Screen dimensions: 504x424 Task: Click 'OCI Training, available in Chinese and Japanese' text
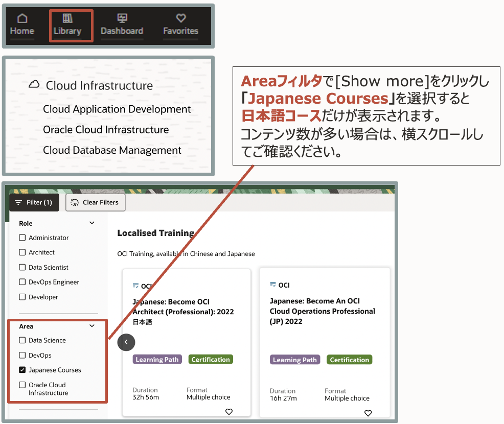[x=186, y=254]
